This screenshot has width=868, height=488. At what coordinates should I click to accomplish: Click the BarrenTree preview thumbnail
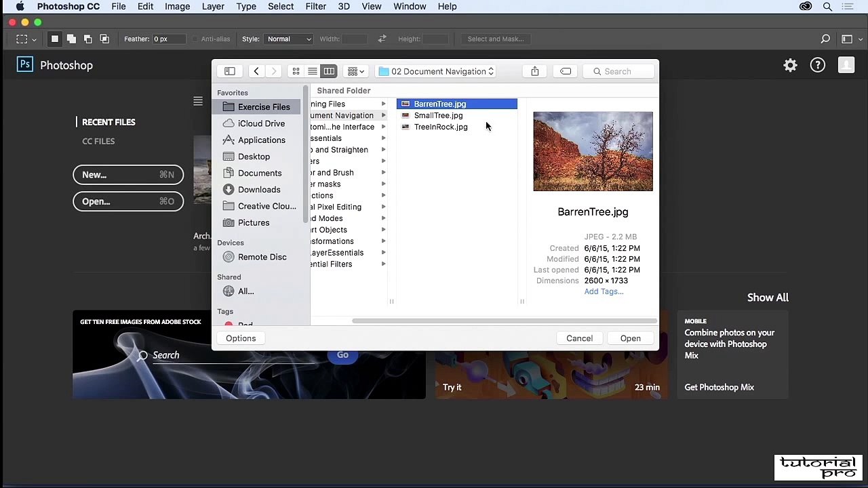[593, 151]
